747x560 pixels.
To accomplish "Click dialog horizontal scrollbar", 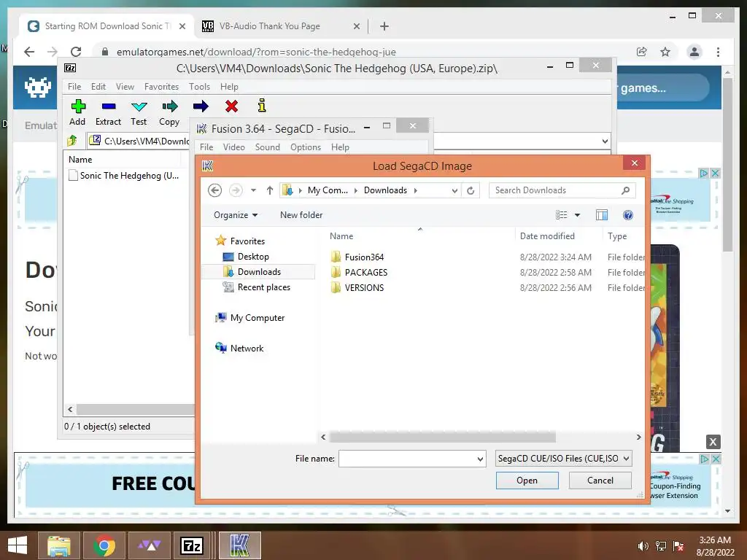I will [x=443, y=437].
